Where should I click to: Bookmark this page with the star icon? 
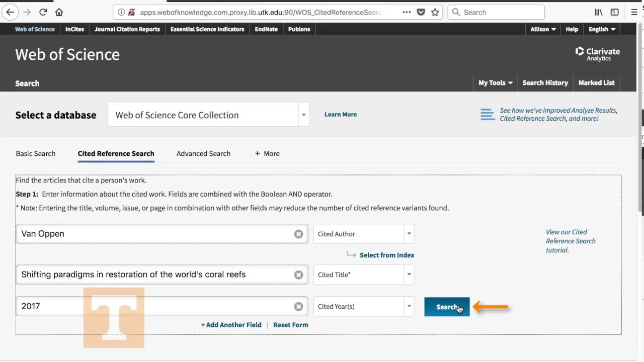coord(435,12)
